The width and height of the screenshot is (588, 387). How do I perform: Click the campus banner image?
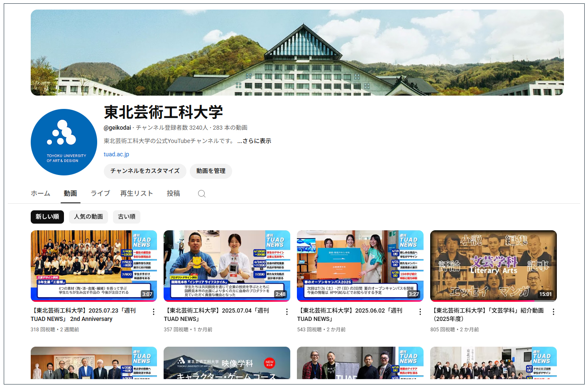click(297, 53)
